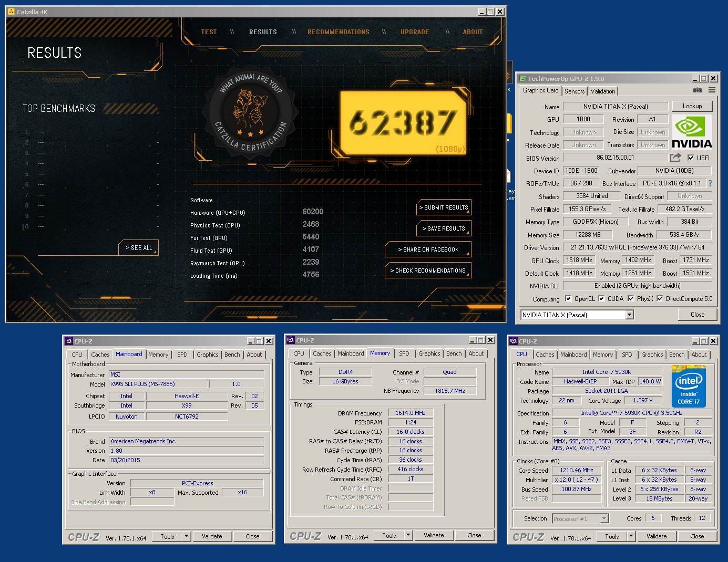
Task: Click the Lookup button in GPU-Z
Action: click(692, 106)
